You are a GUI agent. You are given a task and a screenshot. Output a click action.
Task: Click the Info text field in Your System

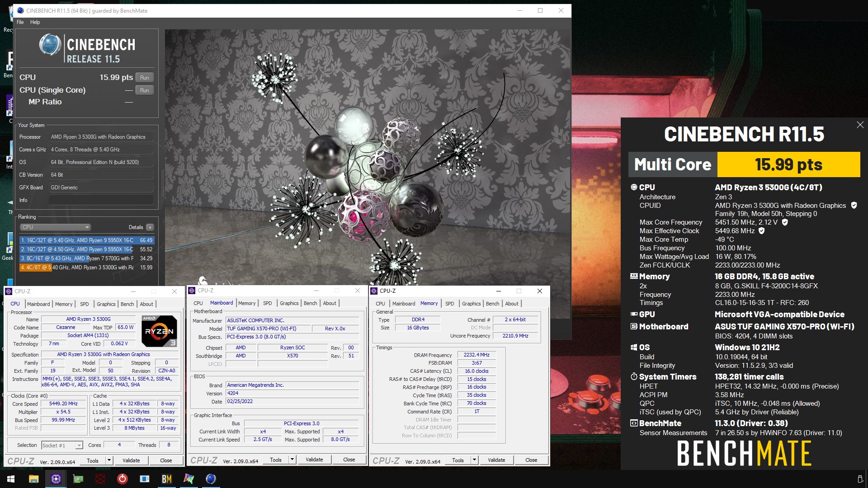pos(101,200)
